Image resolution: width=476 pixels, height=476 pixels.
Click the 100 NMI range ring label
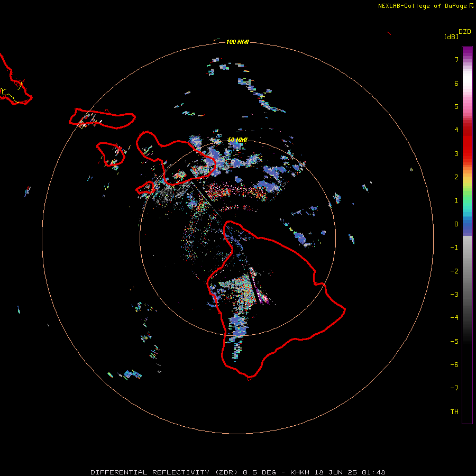pos(237,42)
